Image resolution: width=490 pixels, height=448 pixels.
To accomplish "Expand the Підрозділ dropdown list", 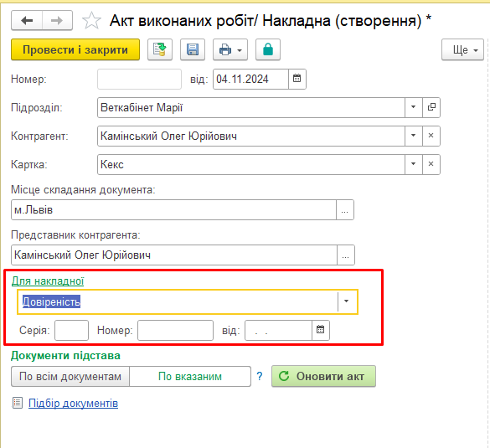I will (x=414, y=107).
